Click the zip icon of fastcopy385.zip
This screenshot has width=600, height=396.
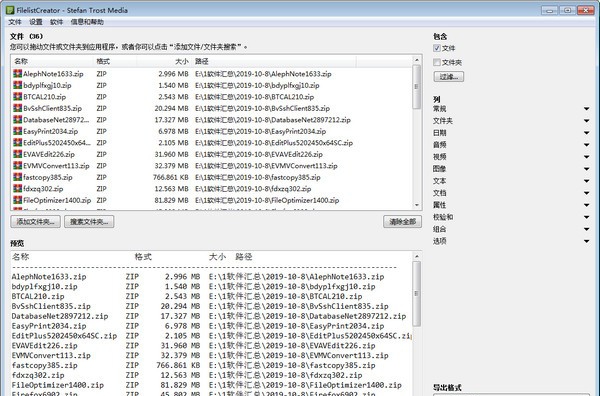(x=17, y=177)
